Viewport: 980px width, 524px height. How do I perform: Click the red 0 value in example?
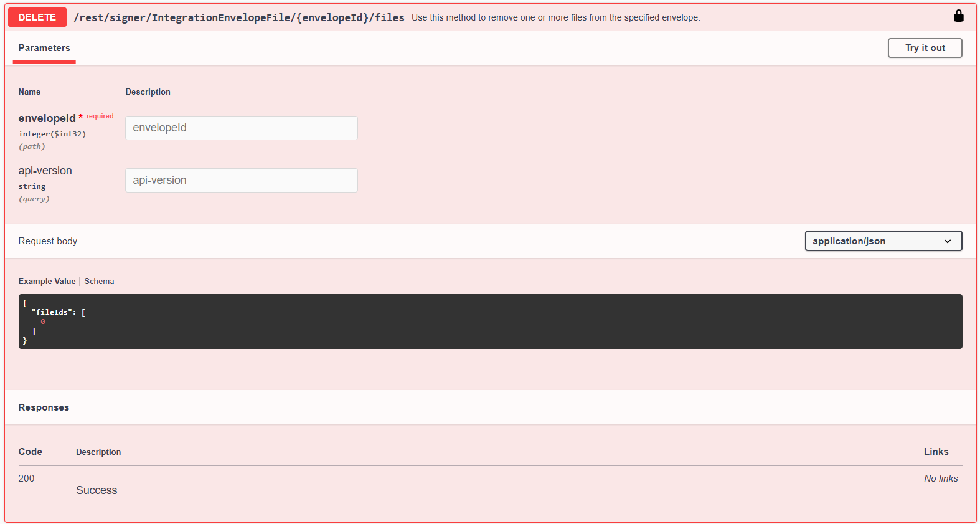43,322
